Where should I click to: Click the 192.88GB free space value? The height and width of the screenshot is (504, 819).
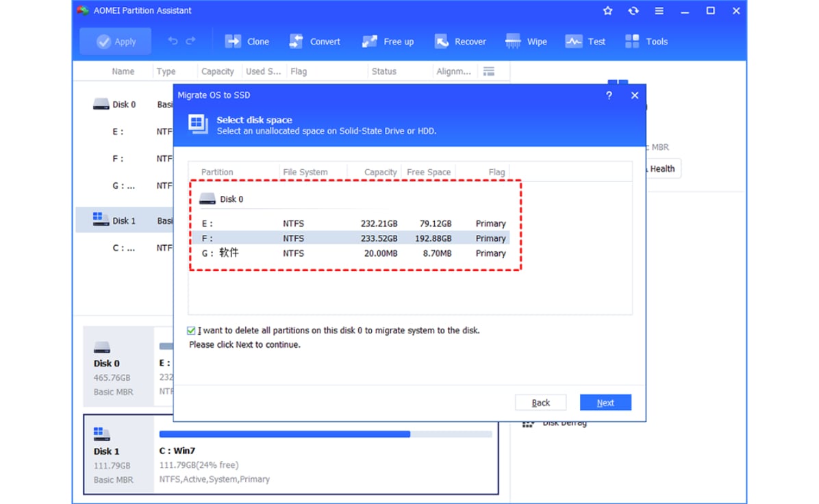433,238
